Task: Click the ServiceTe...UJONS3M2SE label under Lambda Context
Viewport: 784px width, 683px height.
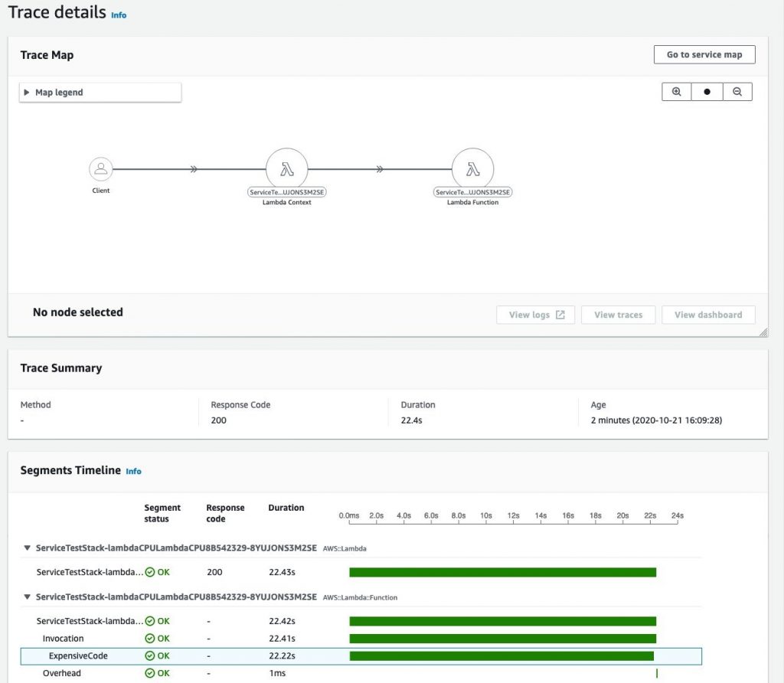Action: pyautogui.click(x=286, y=192)
